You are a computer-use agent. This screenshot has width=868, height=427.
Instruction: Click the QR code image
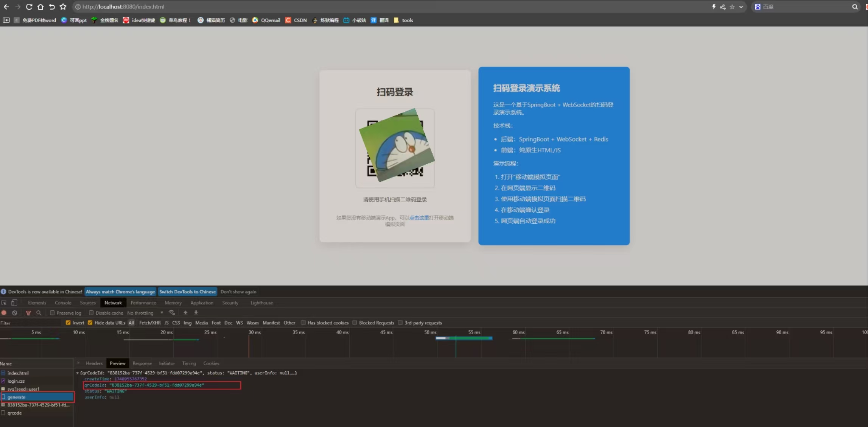pyautogui.click(x=395, y=148)
